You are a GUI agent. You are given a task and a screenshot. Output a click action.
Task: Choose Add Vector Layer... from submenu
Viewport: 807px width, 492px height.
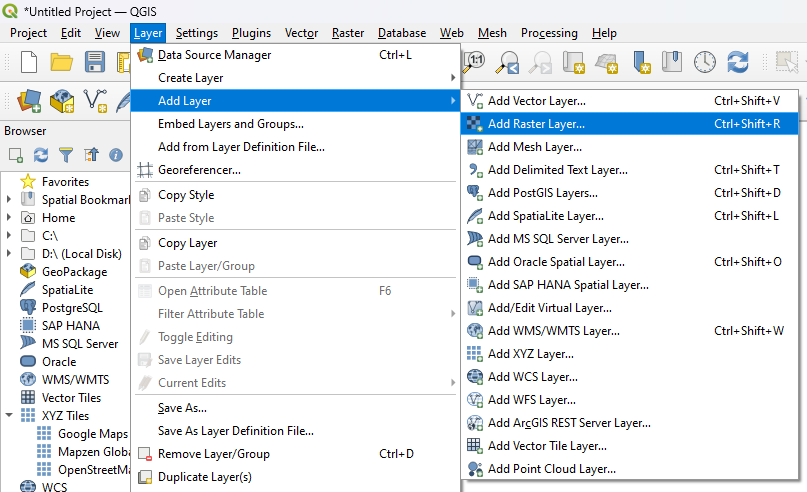pyautogui.click(x=629, y=101)
